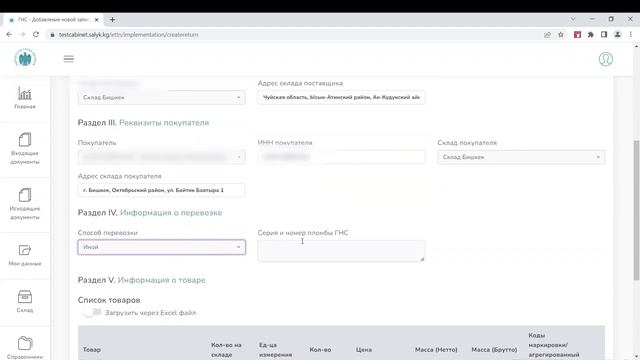Click the Раздел III Реквизиты покупателя heading
This screenshot has height=360, width=640.
(143, 123)
